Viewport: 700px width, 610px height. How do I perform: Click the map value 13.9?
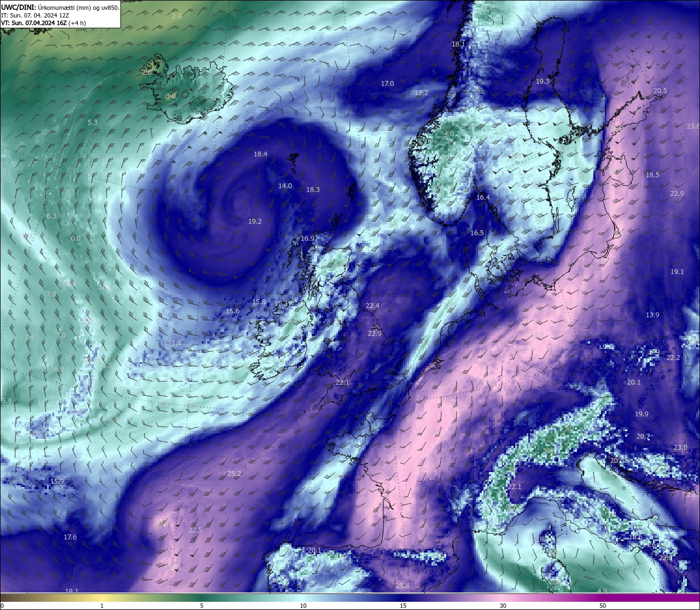coord(652,315)
